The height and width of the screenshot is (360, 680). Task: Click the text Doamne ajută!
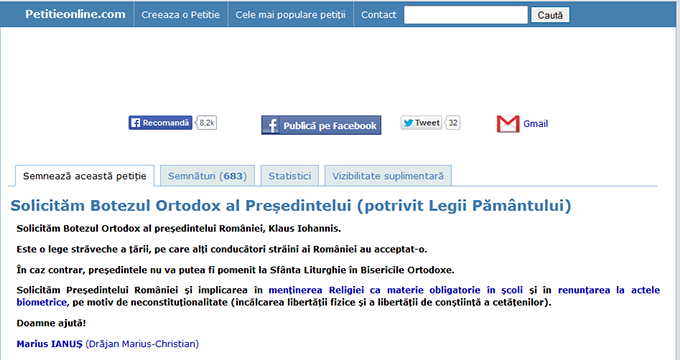click(x=51, y=323)
